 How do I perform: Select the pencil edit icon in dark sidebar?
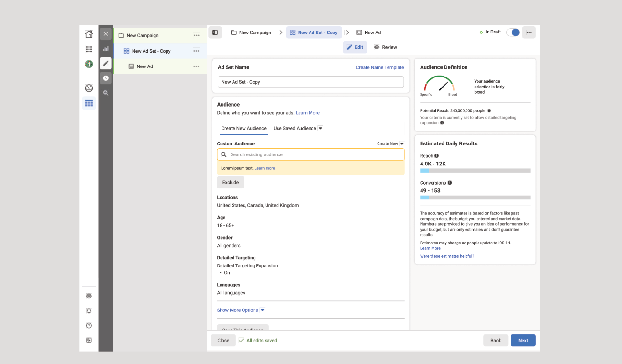coord(106,63)
